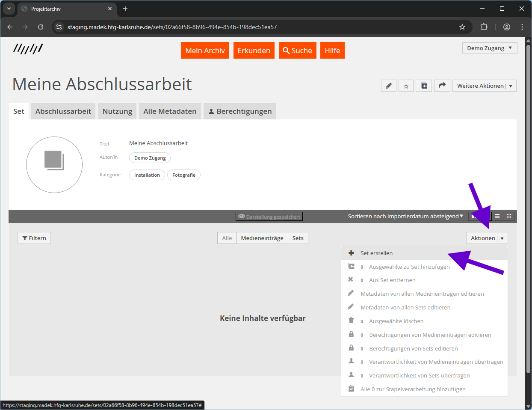Click the add-to-set icon button

[x=424, y=86]
